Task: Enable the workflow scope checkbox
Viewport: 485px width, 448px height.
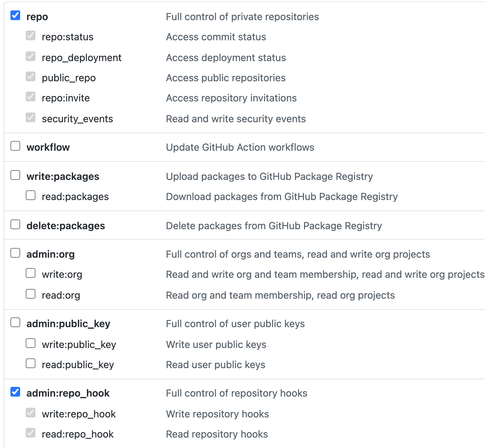Action: (15, 146)
